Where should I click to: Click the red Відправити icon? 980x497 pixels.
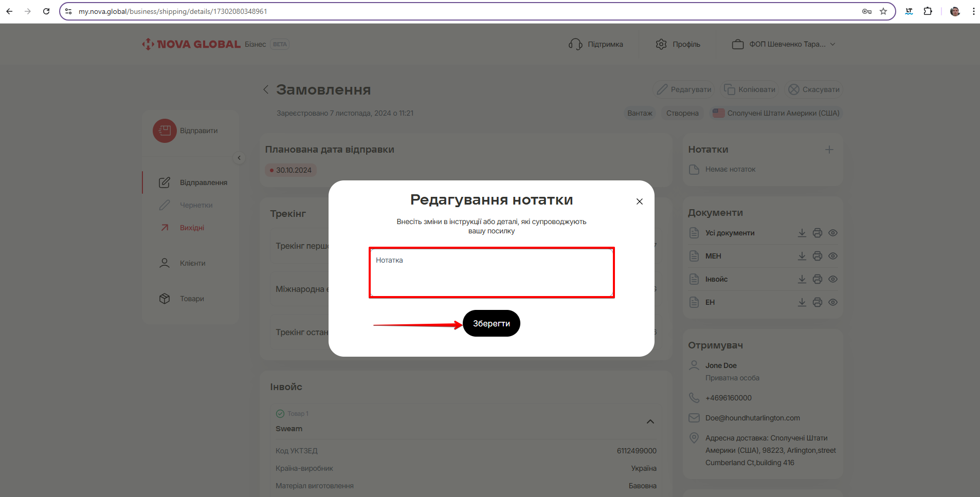coord(165,131)
